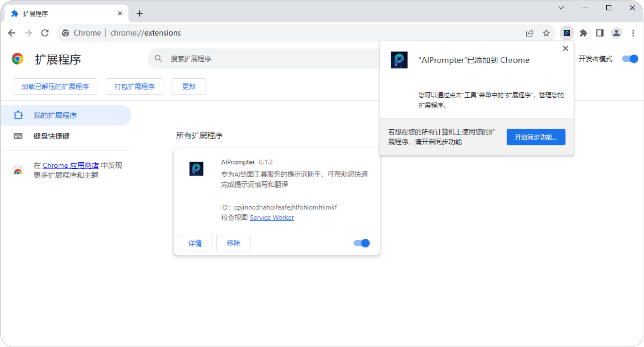Screen dimensions: 644x347
Task: Click the 所有扩展程序 section heading
Action: click(x=199, y=135)
